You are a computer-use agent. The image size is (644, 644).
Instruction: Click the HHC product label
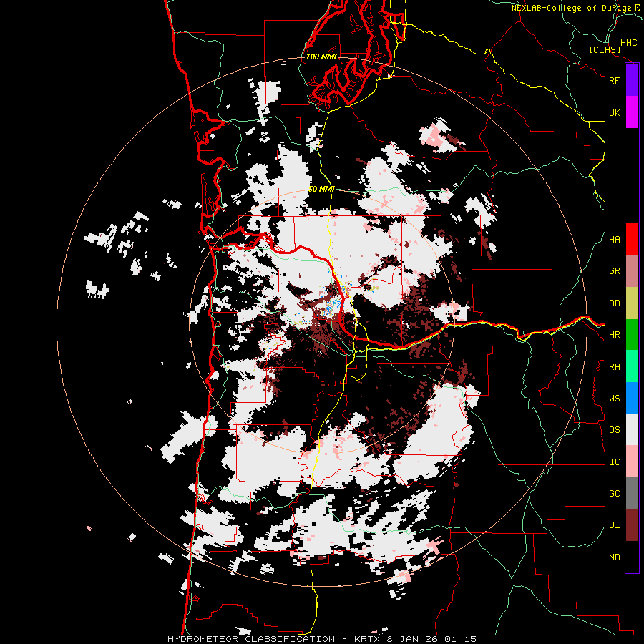pyautogui.click(x=628, y=43)
